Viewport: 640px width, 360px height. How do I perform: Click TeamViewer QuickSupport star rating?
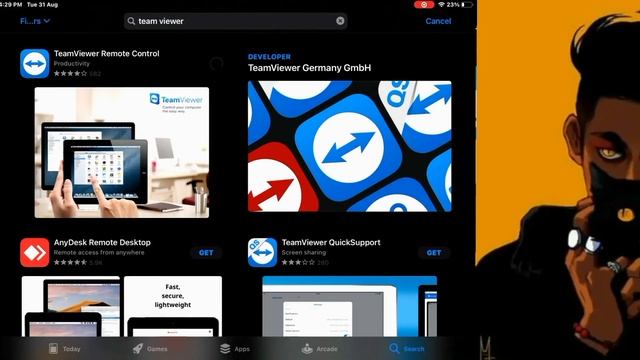click(298, 262)
